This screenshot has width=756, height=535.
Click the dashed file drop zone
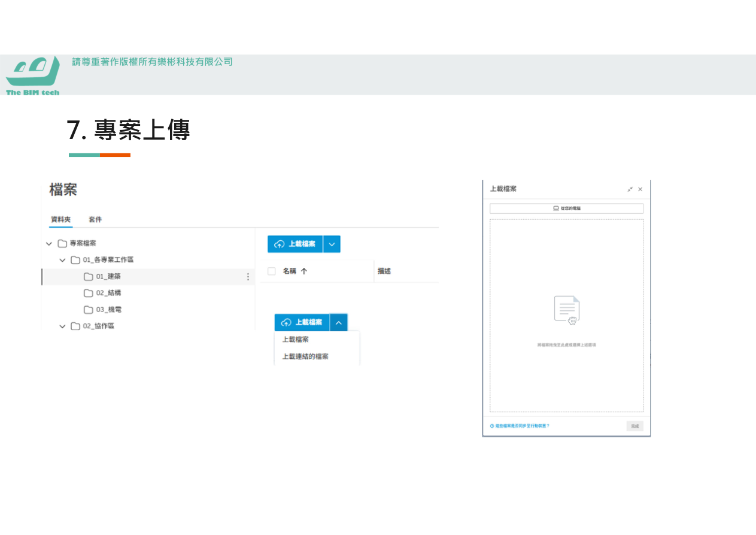tap(566, 316)
